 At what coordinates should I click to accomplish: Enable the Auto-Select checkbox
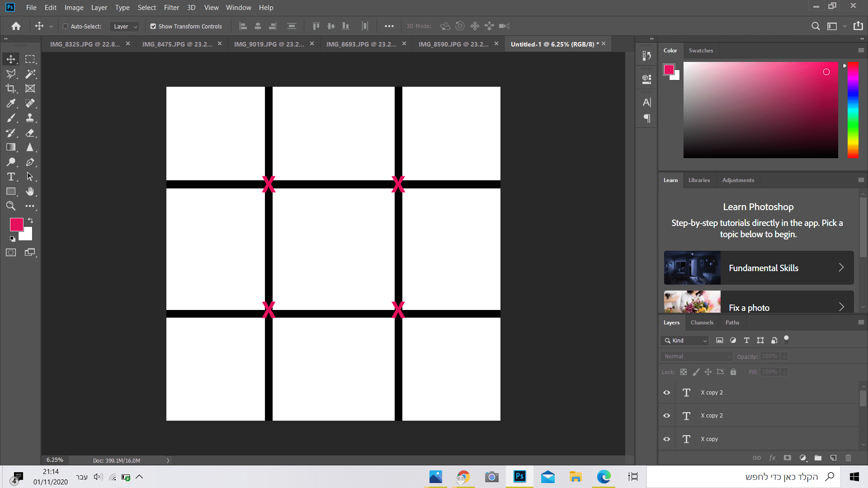(66, 26)
